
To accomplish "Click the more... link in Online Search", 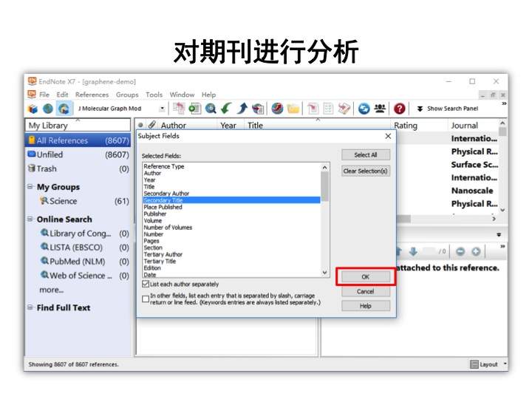I will [52, 290].
